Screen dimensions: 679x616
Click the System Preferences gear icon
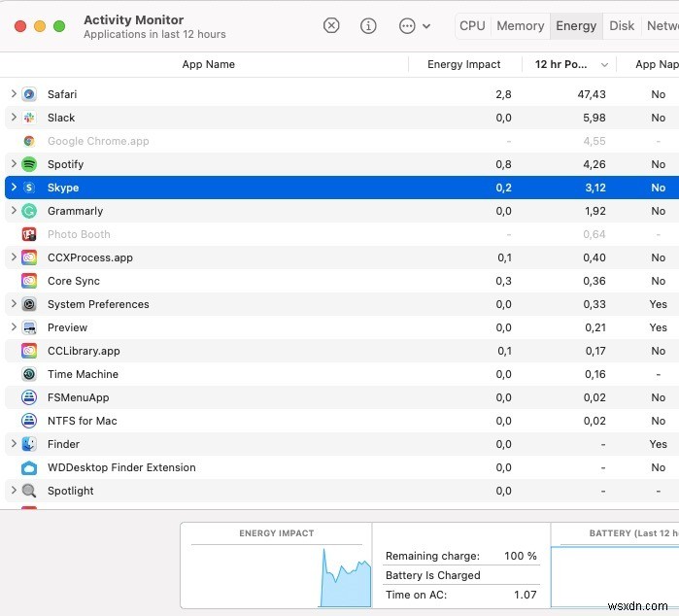coord(29,304)
